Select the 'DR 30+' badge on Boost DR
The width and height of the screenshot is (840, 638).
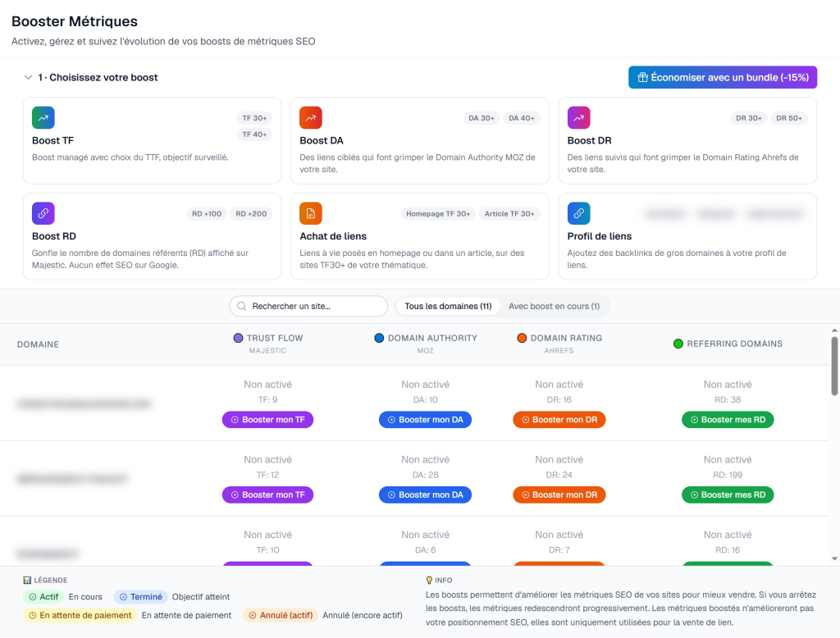(x=748, y=118)
